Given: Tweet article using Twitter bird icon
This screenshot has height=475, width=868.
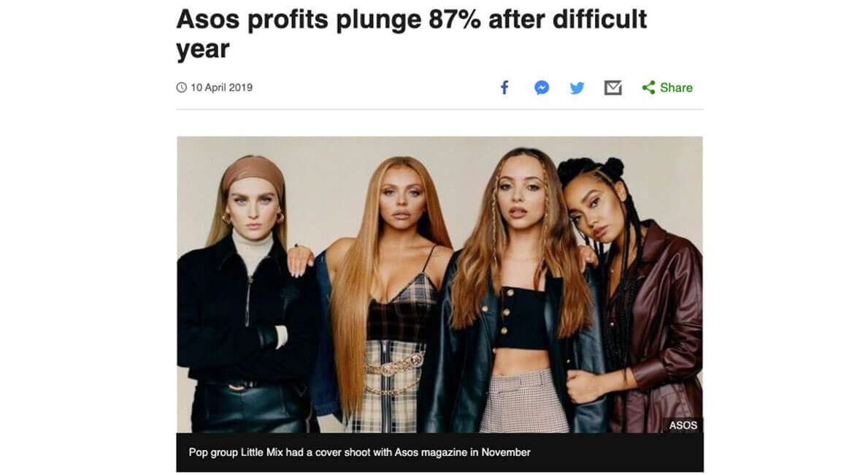Looking at the screenshot, I should [577, 88].
